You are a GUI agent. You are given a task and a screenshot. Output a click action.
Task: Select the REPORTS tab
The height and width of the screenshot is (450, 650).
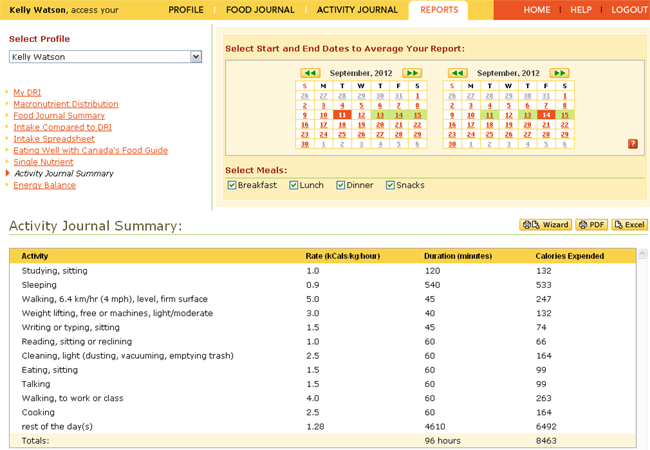[x=439, y=10]
